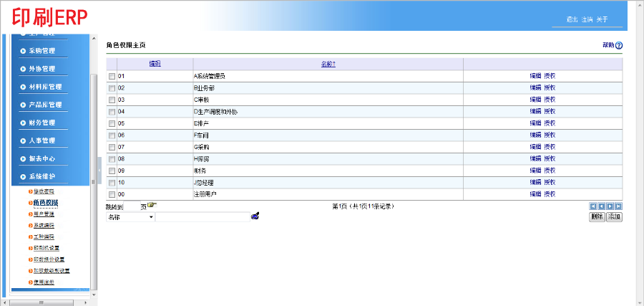Open the 印前报价设置 submenu item
The height and width of the screenshot is (306, 644).
(49, 259)
